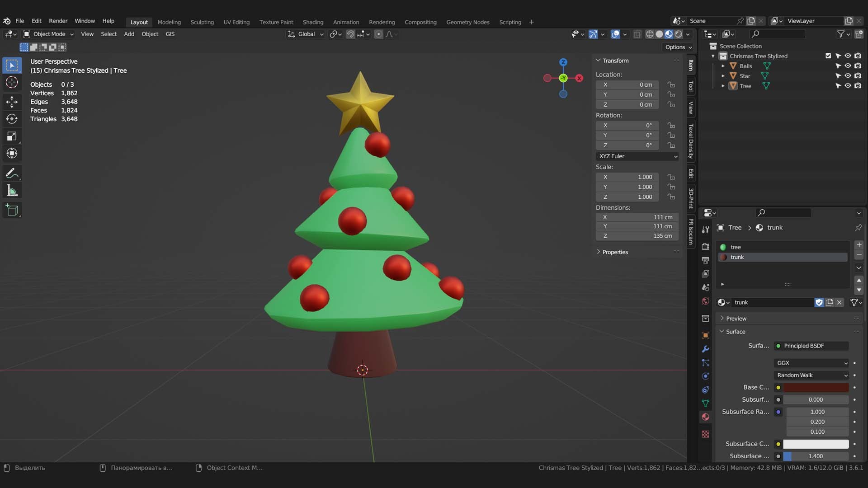
Task: Open the Texture properties tab
Action: pyautogui.click(x=705, y=434)
